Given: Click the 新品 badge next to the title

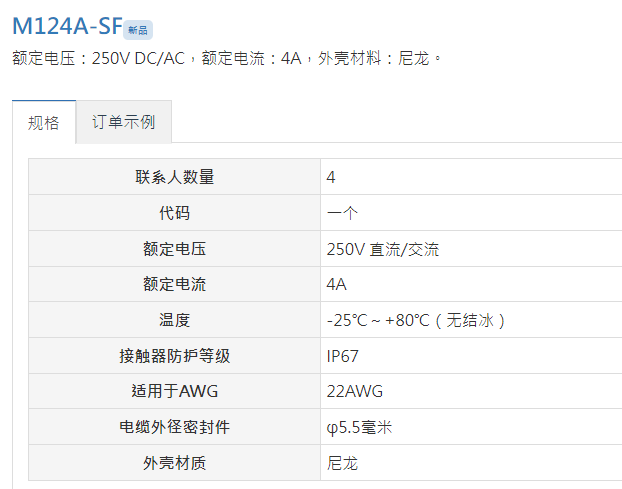Looking at the screenshot, I should 138,30.
